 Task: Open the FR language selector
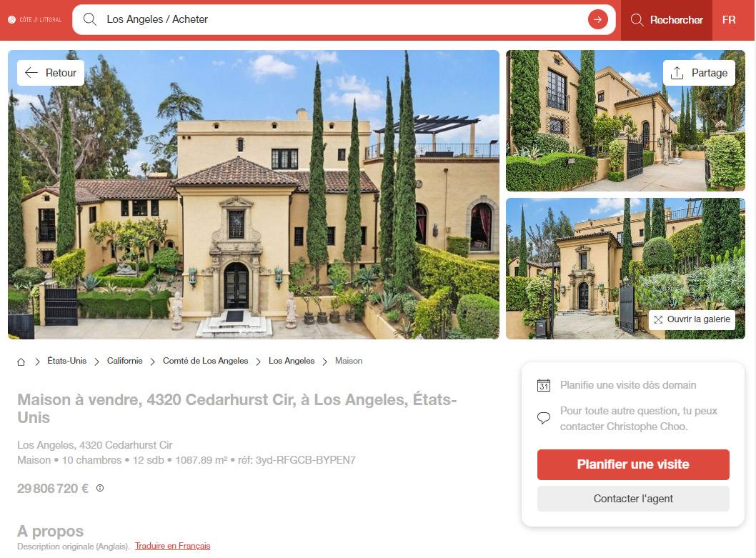[729, 20]
